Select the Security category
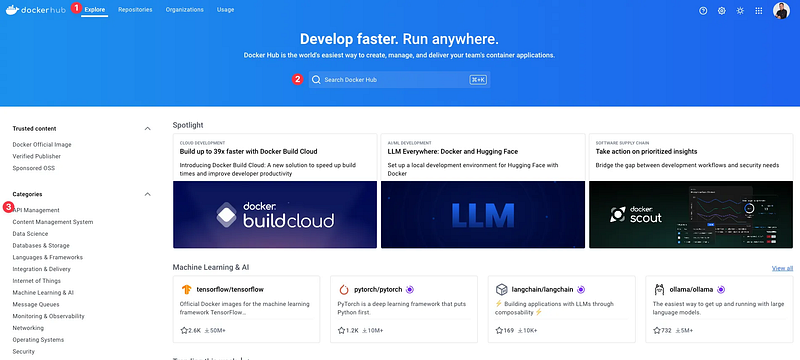 pyautogui.click(x=23, y=351)
